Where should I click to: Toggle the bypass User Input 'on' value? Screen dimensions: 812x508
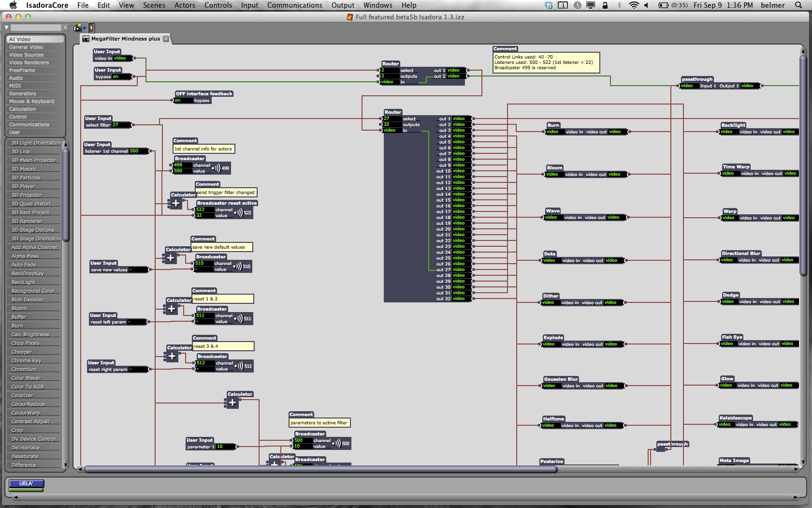point(121,76)
